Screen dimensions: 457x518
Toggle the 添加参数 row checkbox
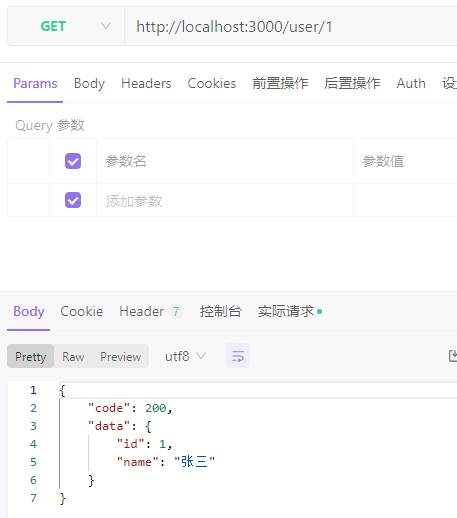tap(73, 200)
